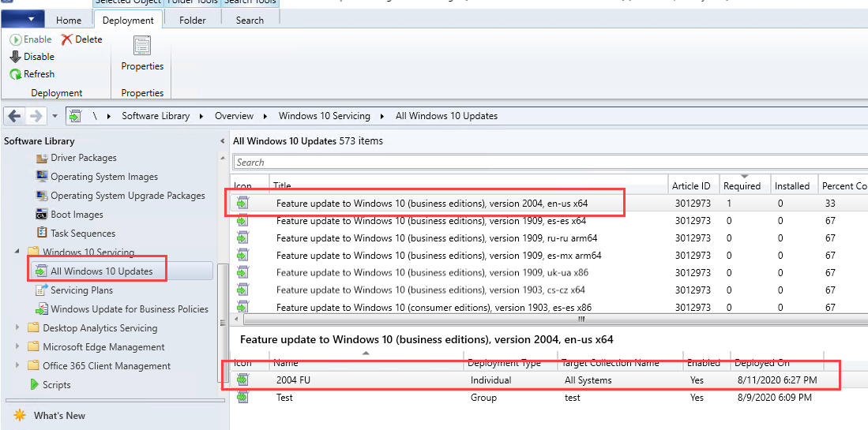Image resolution: width=868 pixels, height=430 pixels.
Task: Select All Windows 10 Updates node
Action: tap(121, 271)
